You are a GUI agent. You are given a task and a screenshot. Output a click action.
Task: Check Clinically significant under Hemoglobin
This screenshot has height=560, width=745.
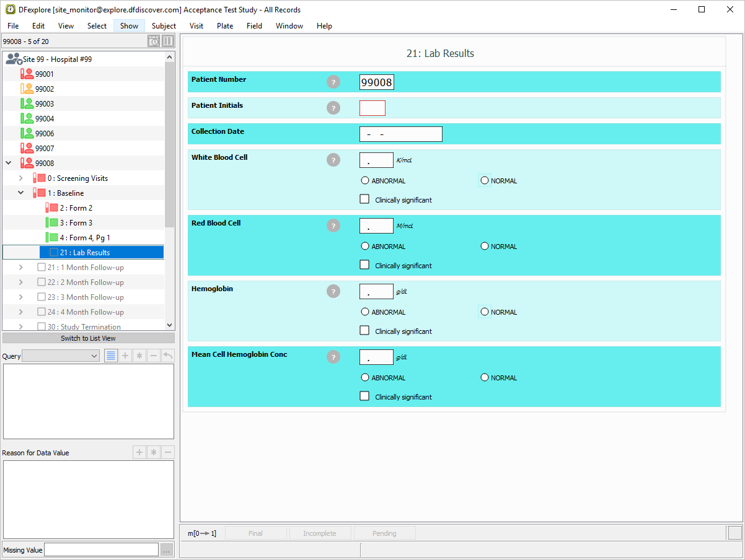point(364,331)
